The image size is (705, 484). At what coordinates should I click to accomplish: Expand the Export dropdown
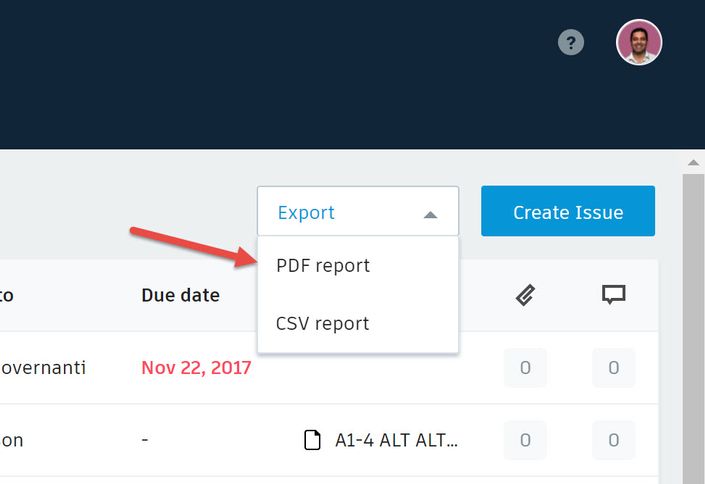(357, 212)
